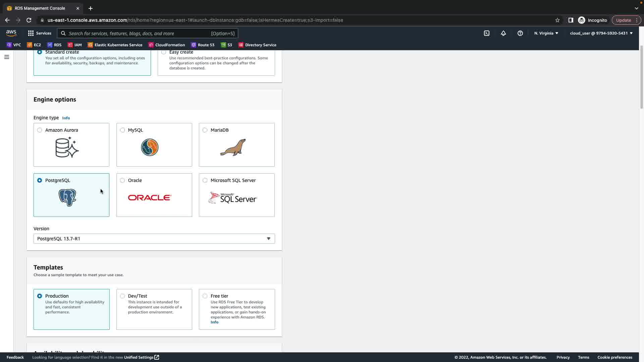Select the Free tier template option
The height and width of the screenshot is (362, 644).
pos(205,296)
